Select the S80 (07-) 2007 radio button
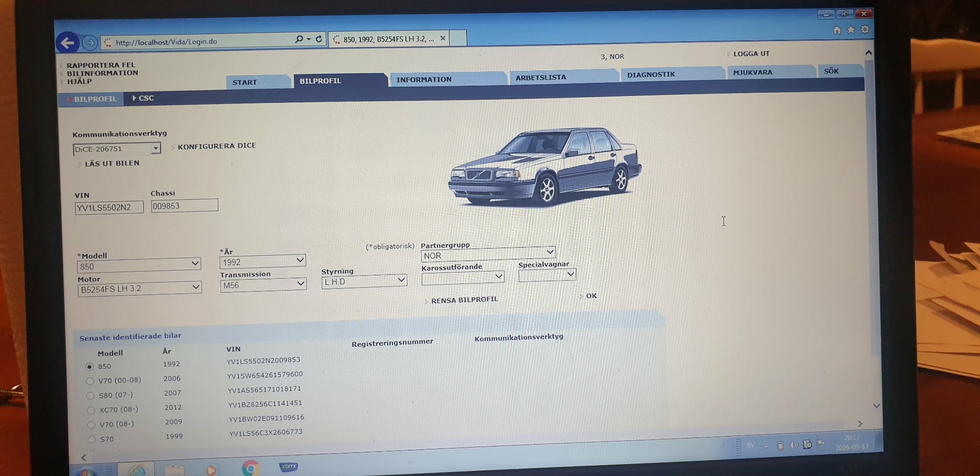 point(90,396)
